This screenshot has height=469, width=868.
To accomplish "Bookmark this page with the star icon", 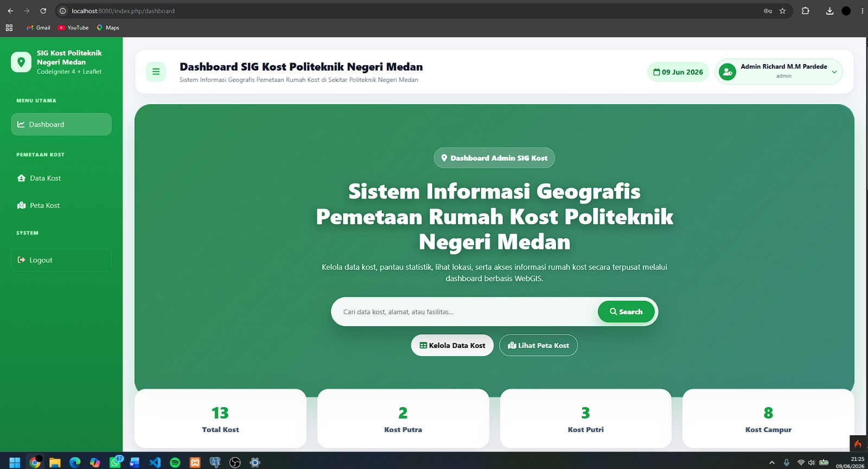I will [x=782, y=11].
